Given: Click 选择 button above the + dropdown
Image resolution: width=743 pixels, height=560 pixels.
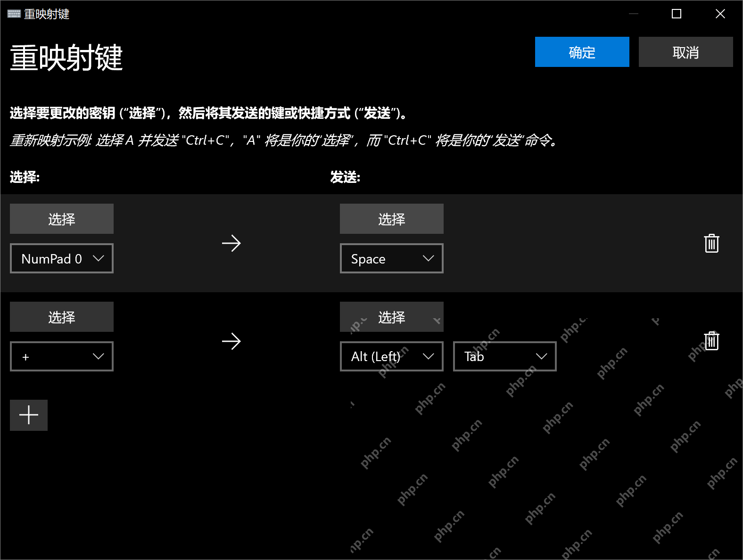Looking at the screenshot, I should [62, 317].
